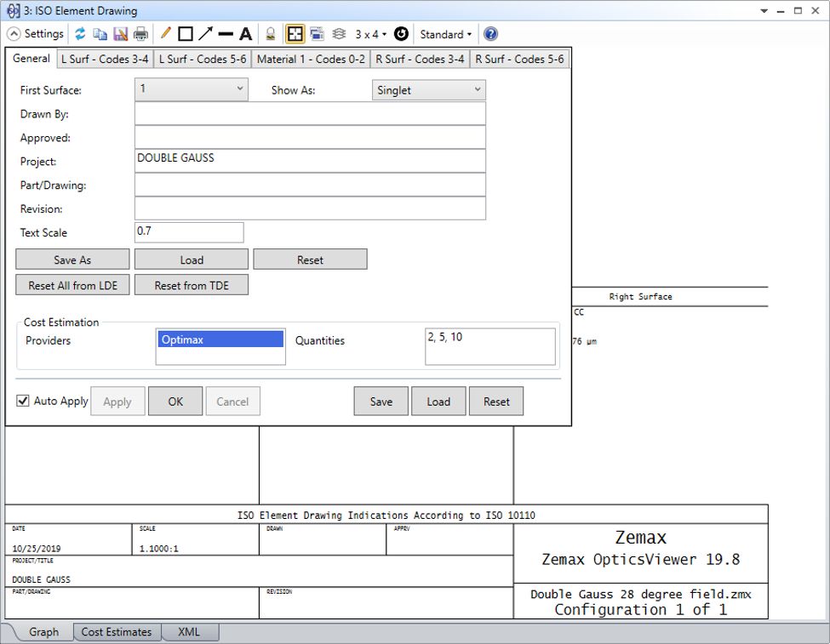Select the rectangle drawing tool
This screenshot has width=830, height=644.
(185, 34)
